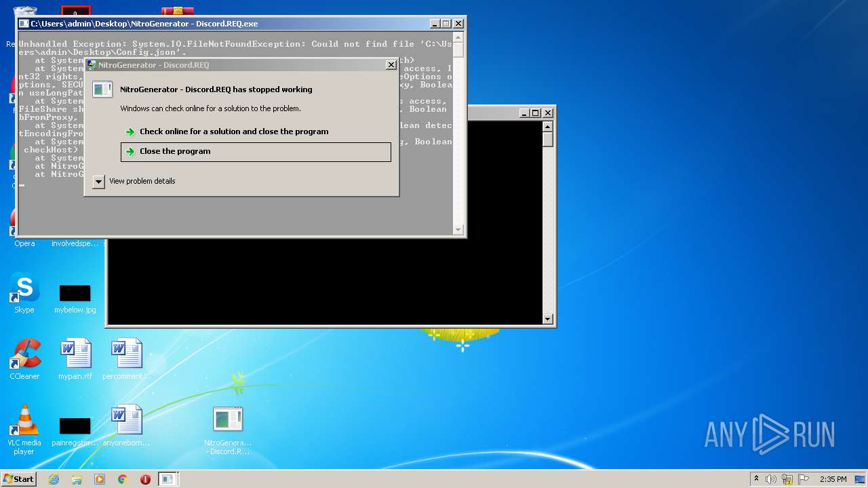Open network tray icon

tap(787, 479)
